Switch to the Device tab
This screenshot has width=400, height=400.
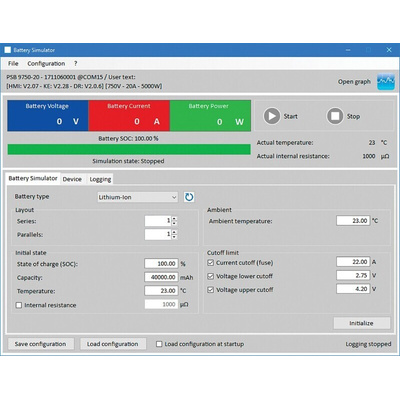pyautogui.click(x=72, y=179)
